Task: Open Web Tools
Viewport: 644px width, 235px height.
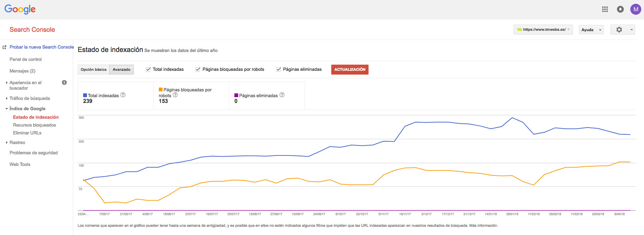Action: tap(20, 164)
